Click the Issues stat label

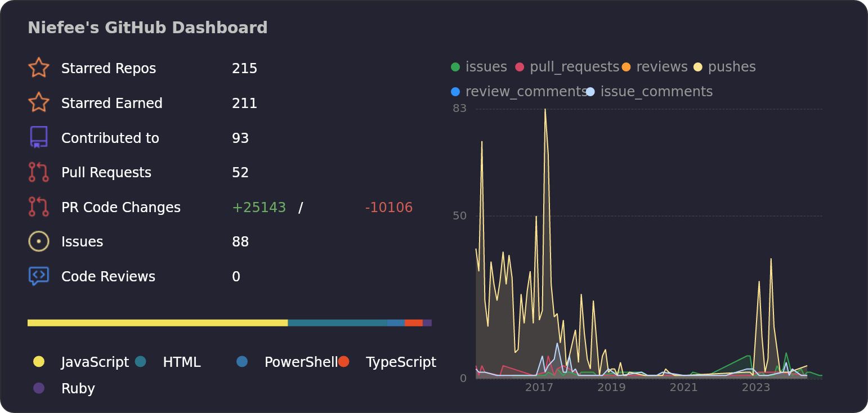82,242
